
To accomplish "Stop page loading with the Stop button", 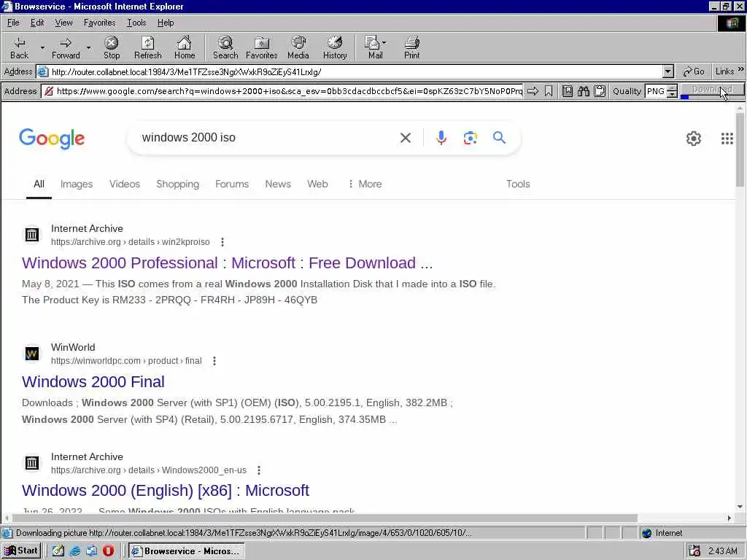I will point(112,47).
